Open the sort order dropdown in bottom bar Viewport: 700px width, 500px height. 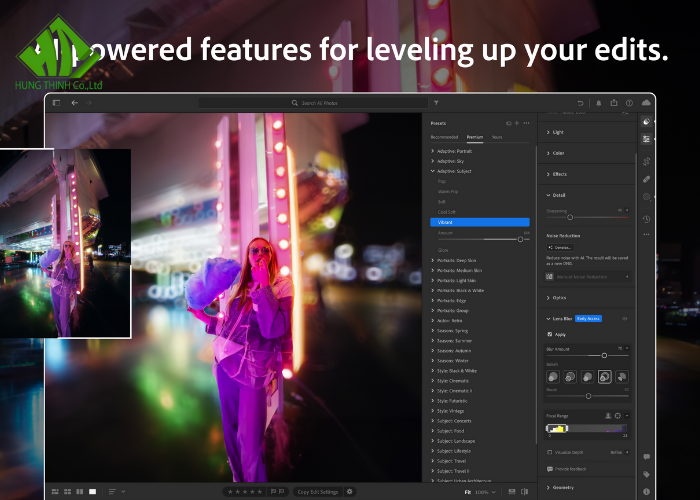(117, 492)
